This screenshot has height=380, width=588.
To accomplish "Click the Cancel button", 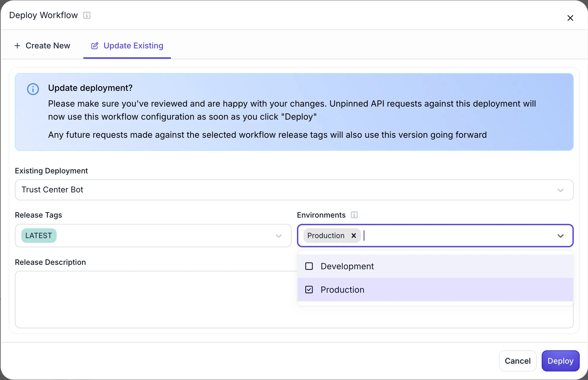I will point(517,361).
